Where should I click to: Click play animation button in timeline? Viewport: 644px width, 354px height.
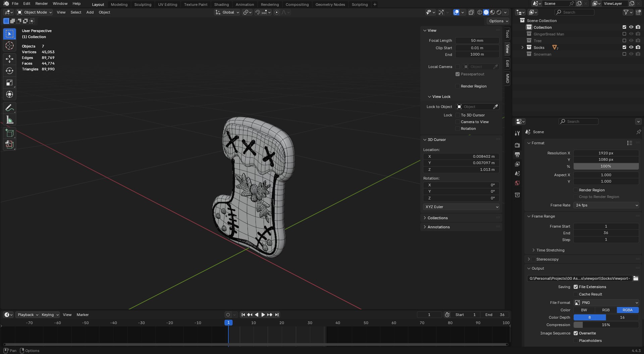263,315
